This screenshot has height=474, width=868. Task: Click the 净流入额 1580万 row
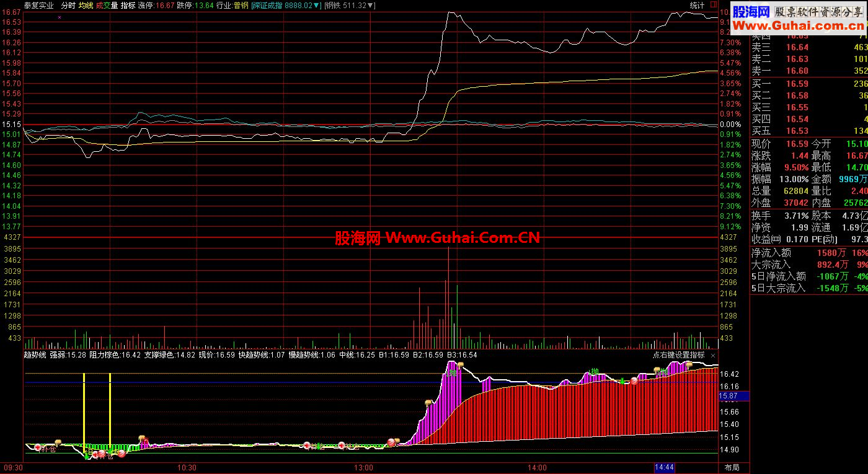809,253
